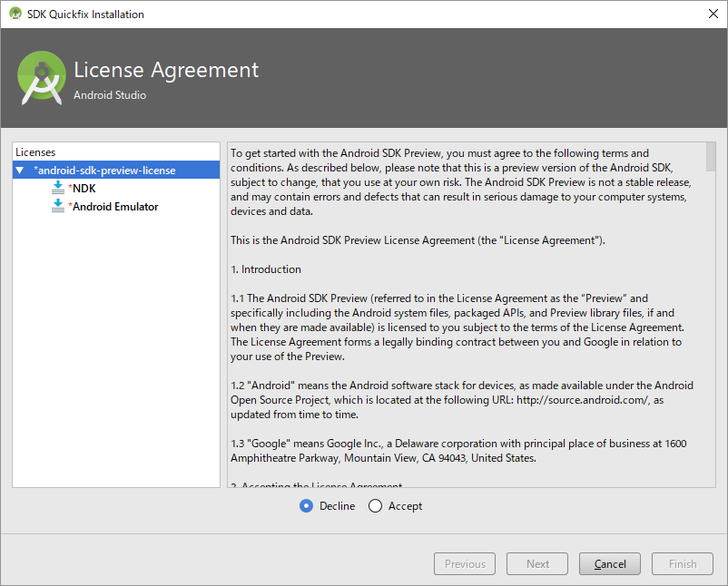Viewport: 728px width, 586px height.
Task: Click the small Android icon in the title bar
Action: pos(15,14)
